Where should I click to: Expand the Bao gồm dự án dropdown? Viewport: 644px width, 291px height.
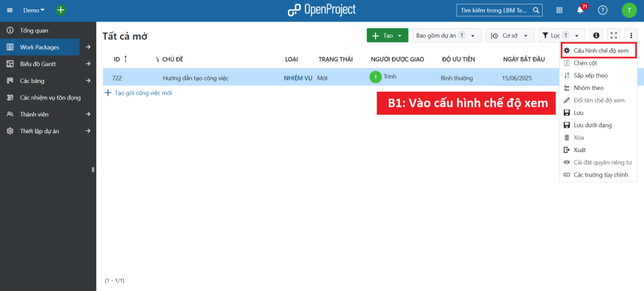coord(447,36)
